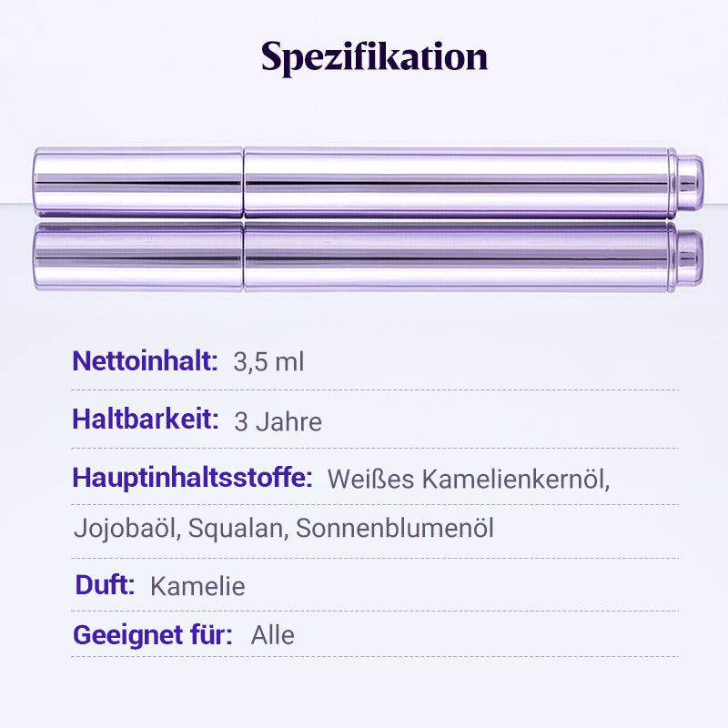Click the Spezifikation heading
Image resolution: width=728 pixels, height=728 pixels.
point(374,57)
